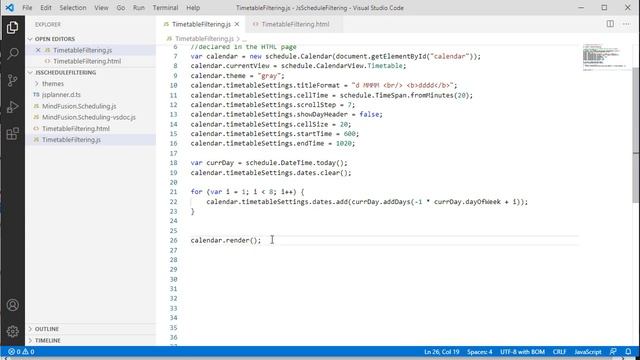640x360 pixels.
Task: Open the Manage gear icon
Action: 13,331
